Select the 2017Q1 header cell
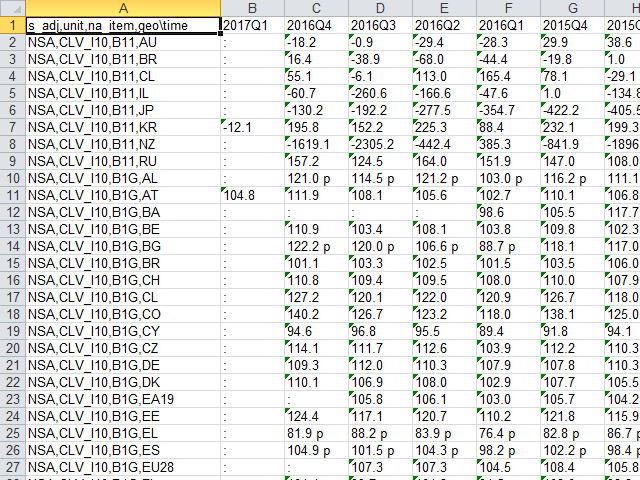640x480 pixels. 251,24
